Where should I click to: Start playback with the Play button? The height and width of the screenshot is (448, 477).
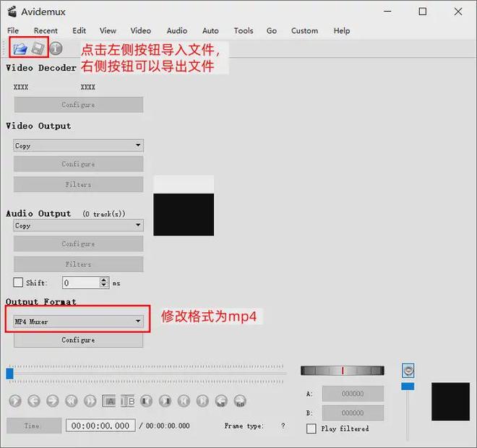[x=15, y=401]
